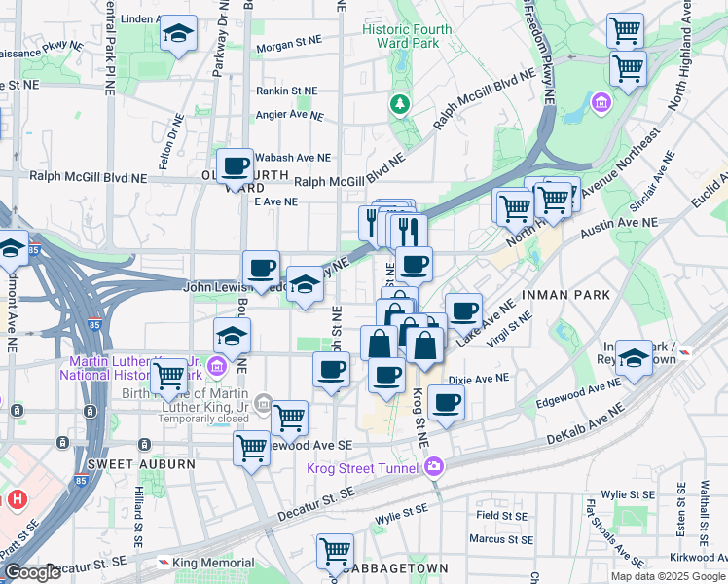The height and width of the screenshot is (584, 728).
Task: Select the Wabash Ave NE street label
Action: 293,158
